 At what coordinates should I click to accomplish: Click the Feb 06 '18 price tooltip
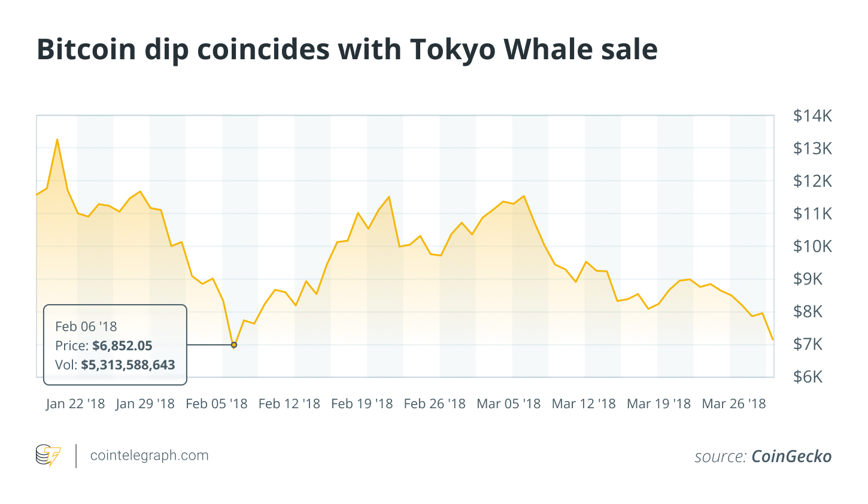click(x=115, y=344)
